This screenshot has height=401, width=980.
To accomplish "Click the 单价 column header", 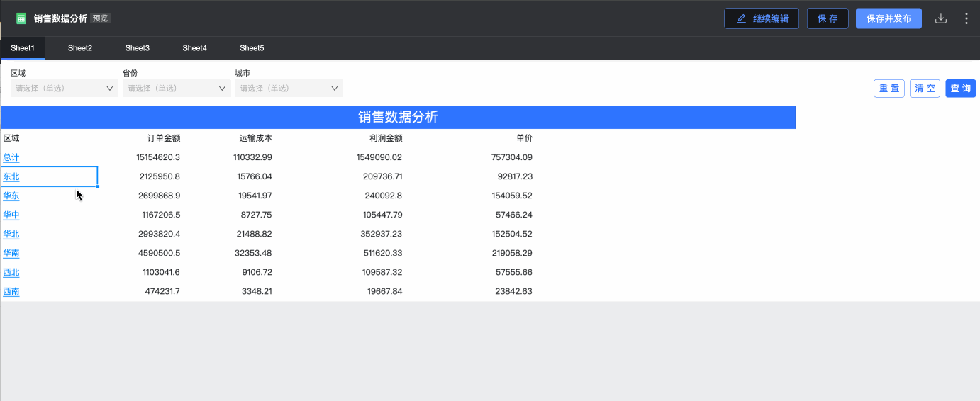I will click(x=524, y=138).
